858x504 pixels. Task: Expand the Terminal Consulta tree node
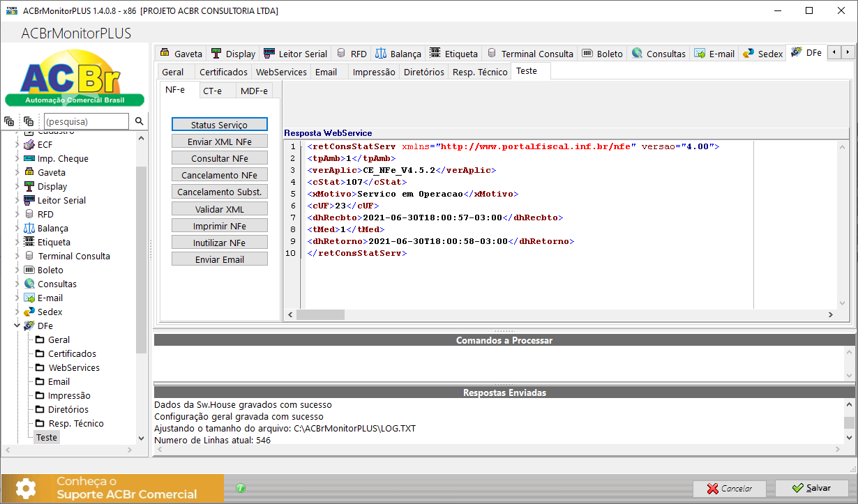pos(17,256)
